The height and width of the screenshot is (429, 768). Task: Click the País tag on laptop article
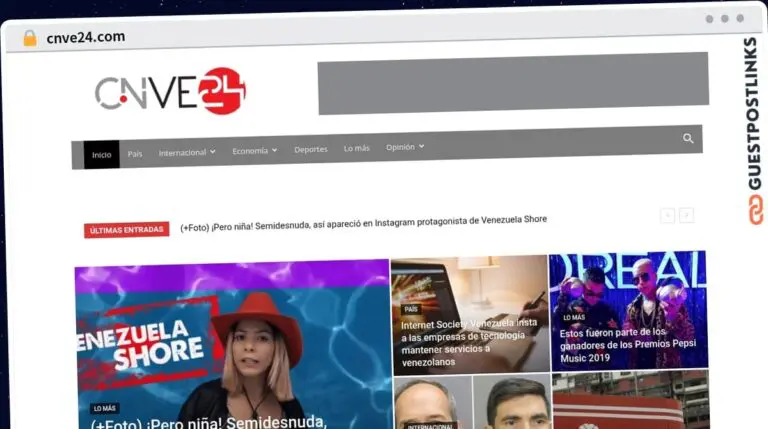411,310
